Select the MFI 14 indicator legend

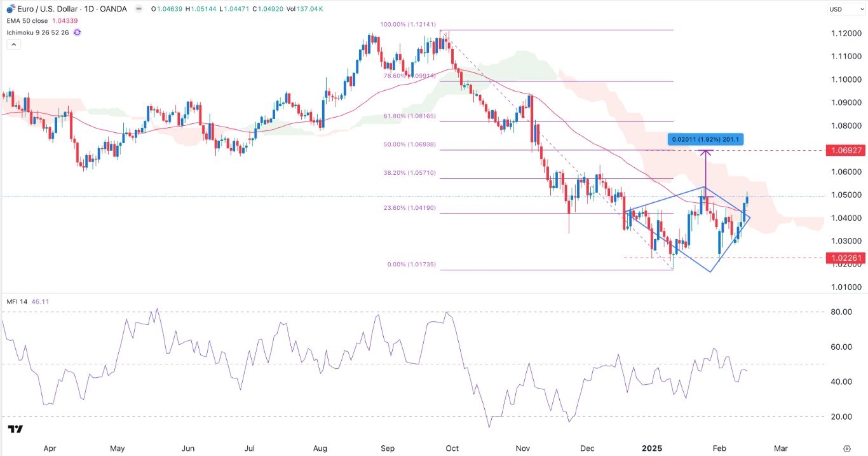(20, 301)
